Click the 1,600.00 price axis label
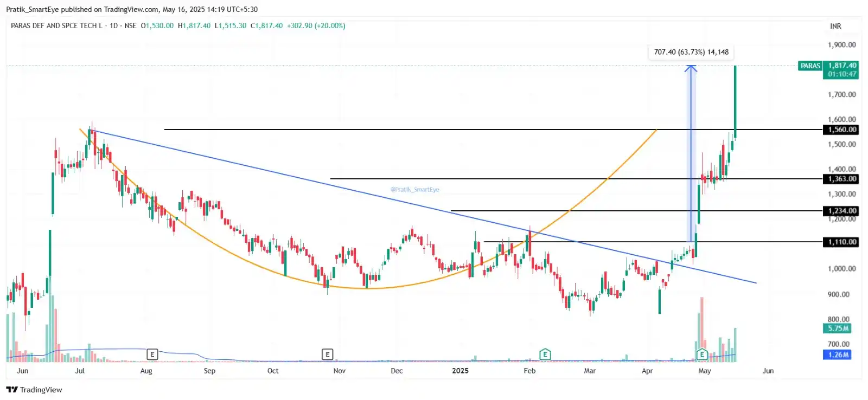 [x=842, y=119]
